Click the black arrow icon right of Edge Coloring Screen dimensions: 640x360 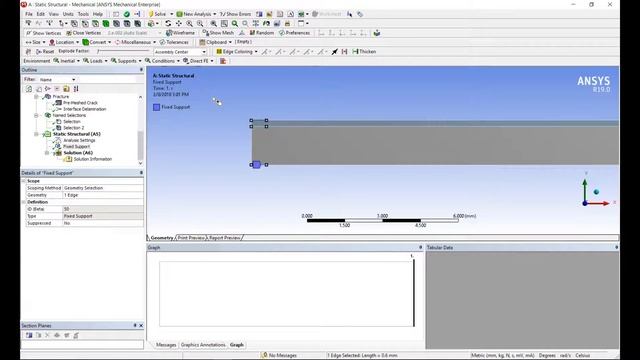(334, 51)
